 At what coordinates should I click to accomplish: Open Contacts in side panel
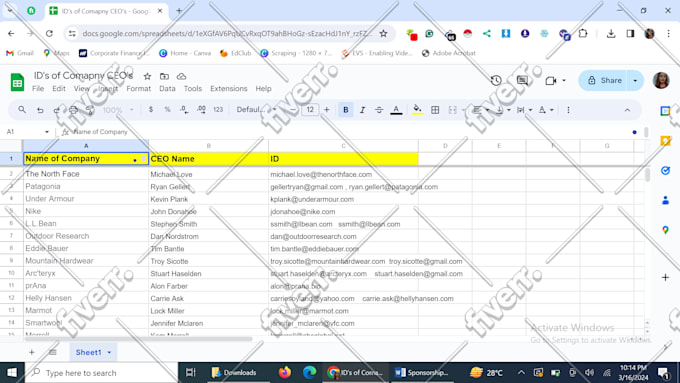click(665, 200)
